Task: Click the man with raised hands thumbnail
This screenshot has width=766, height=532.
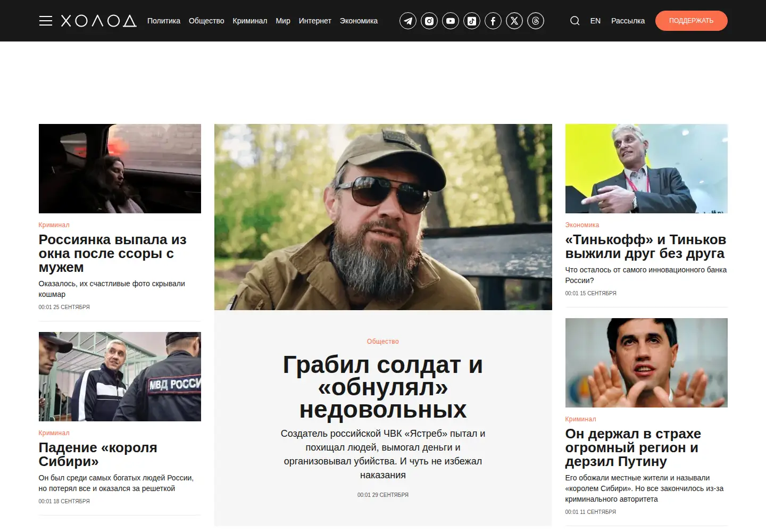Action: coord(646,363)
